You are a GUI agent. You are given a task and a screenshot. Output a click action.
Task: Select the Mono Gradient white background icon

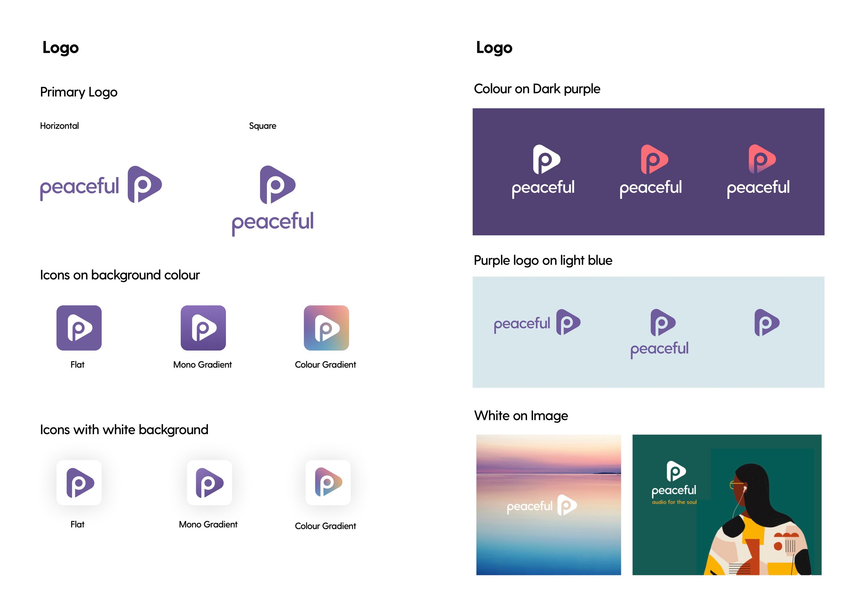click(x=209, y=482)
